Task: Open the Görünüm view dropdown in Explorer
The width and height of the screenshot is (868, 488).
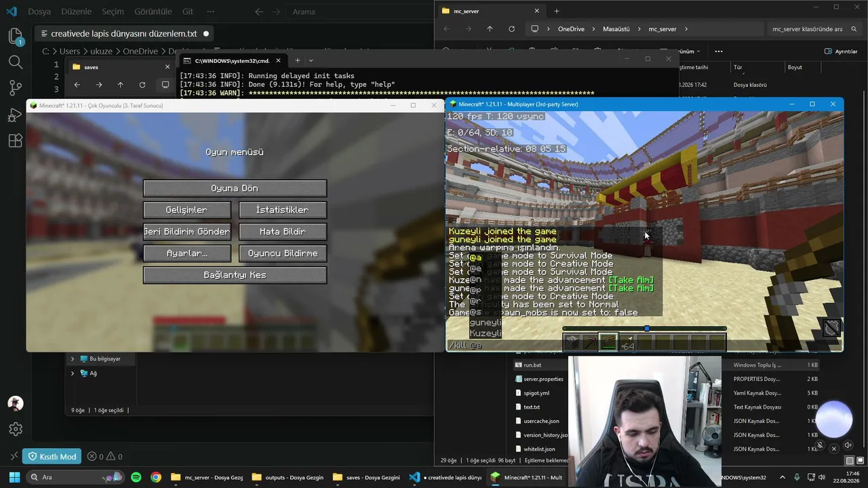Action: pos(689,52)
